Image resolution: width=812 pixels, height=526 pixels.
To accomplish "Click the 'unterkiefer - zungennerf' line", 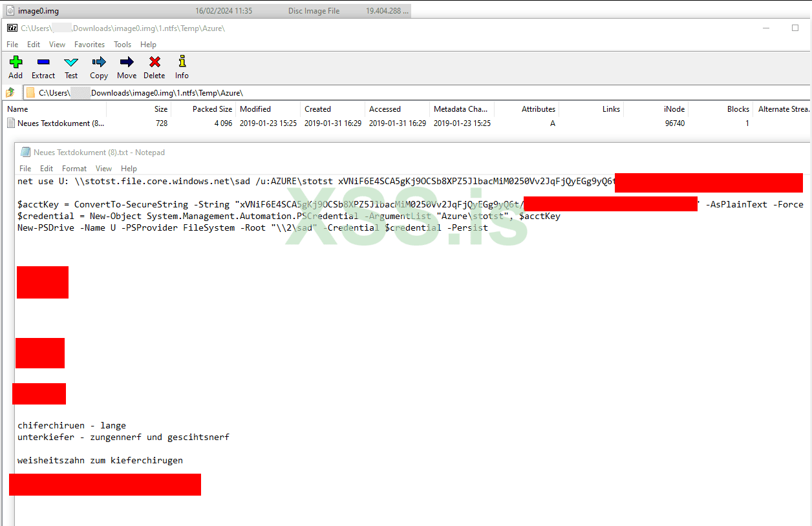I will click(x=123, y=437).
